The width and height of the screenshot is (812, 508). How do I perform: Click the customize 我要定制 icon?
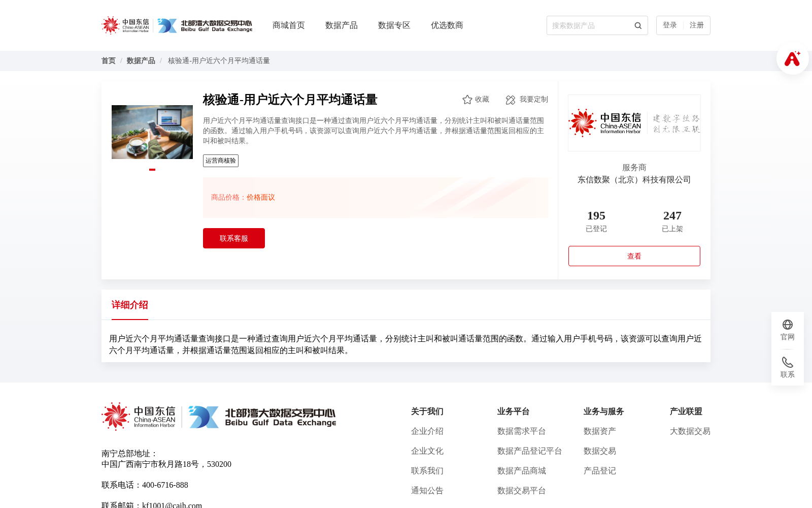point(511,100)
